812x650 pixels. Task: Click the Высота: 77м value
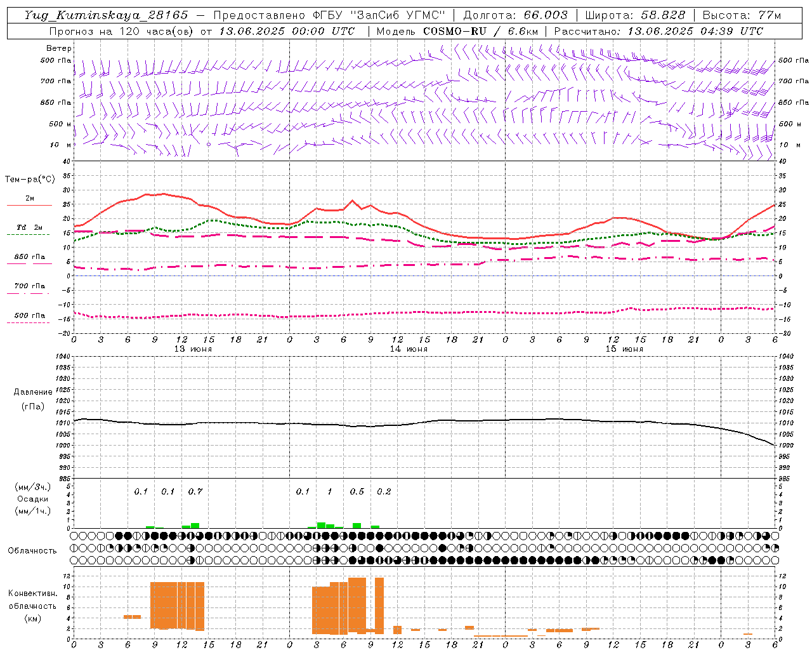click(742, 15)
